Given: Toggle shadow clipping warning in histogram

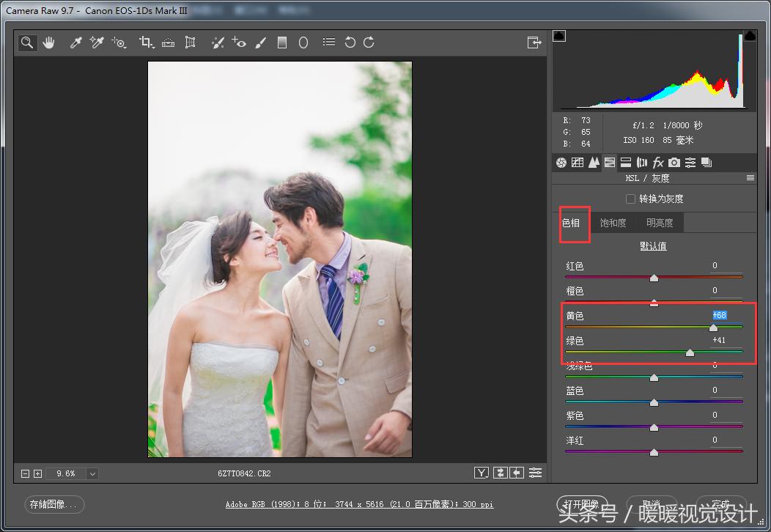Looking at the screenshot, I should tap(559, 36).
